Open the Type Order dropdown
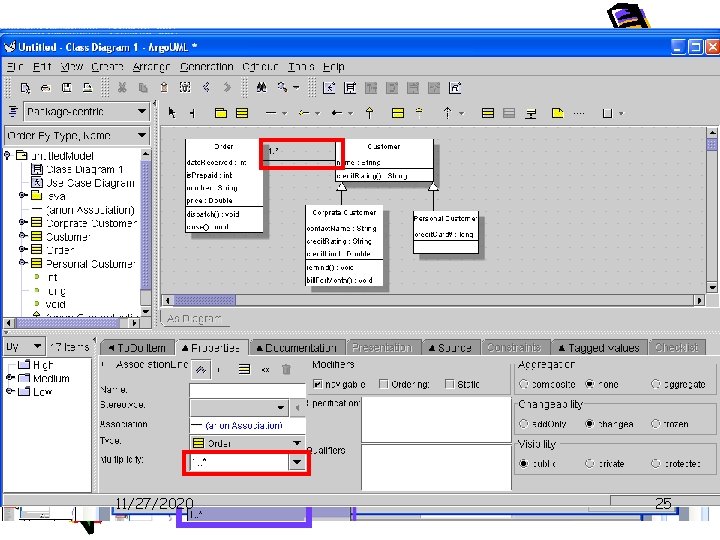The height and width of the screenshot is (540, 720). point(248,443)
